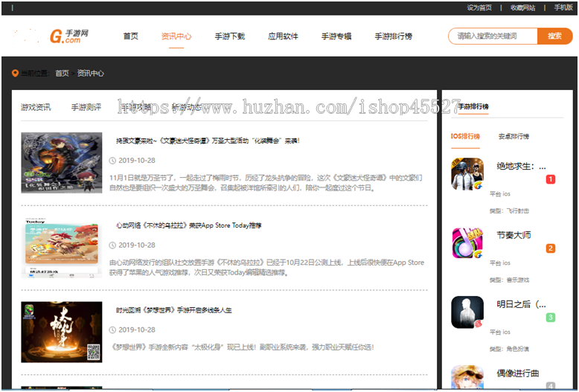Click the 由心动网络发行 article summary

pos(266,268)
